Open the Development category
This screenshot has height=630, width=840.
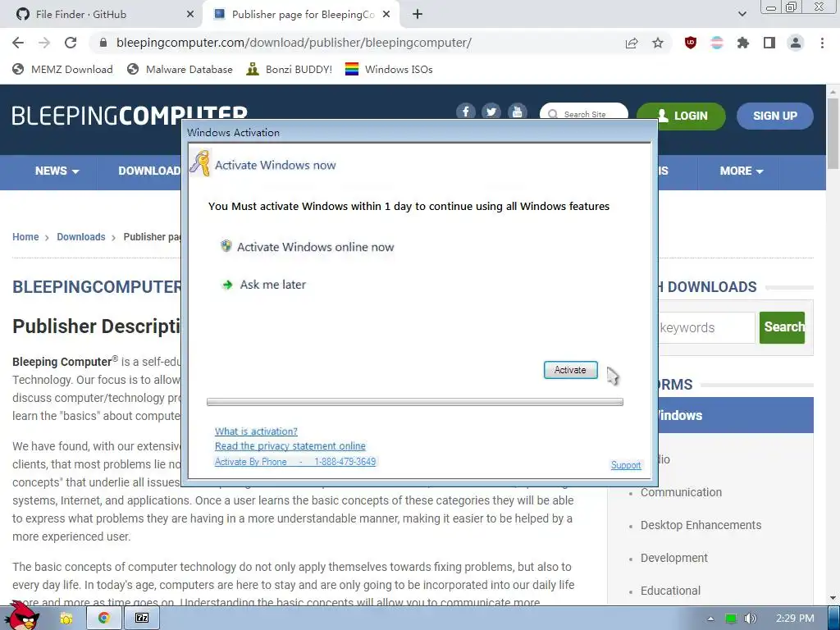click(674, 558)
